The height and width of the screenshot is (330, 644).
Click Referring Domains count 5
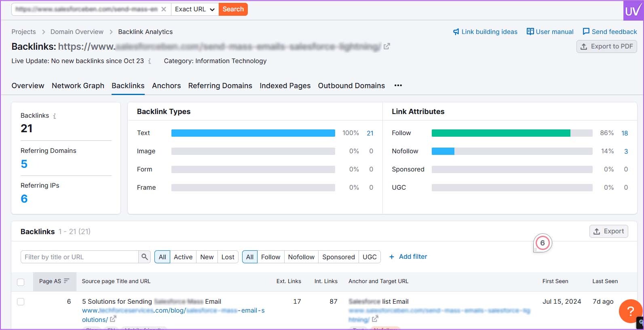(24, 164)
